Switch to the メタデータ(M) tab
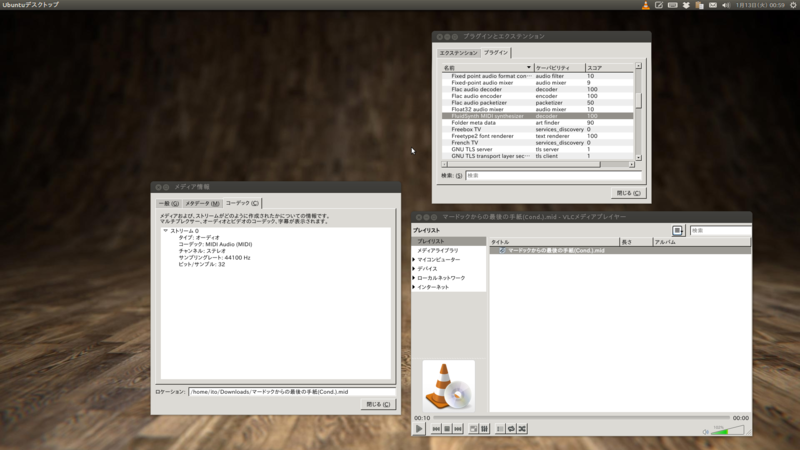Screen dimensions: 800x450 [x=202, y=204]
